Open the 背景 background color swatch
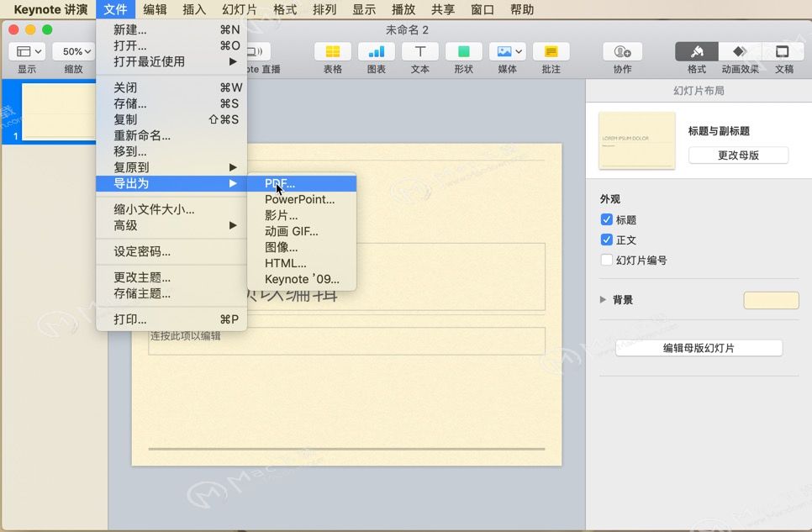Screen dimensions: 812x532 (x=771, y=300)
